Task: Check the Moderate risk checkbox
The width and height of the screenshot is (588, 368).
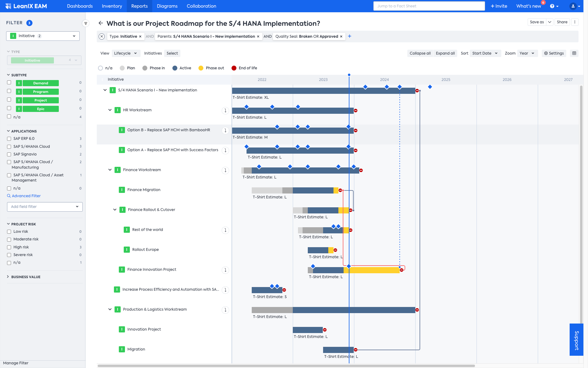Action: [x=9, y=240]
